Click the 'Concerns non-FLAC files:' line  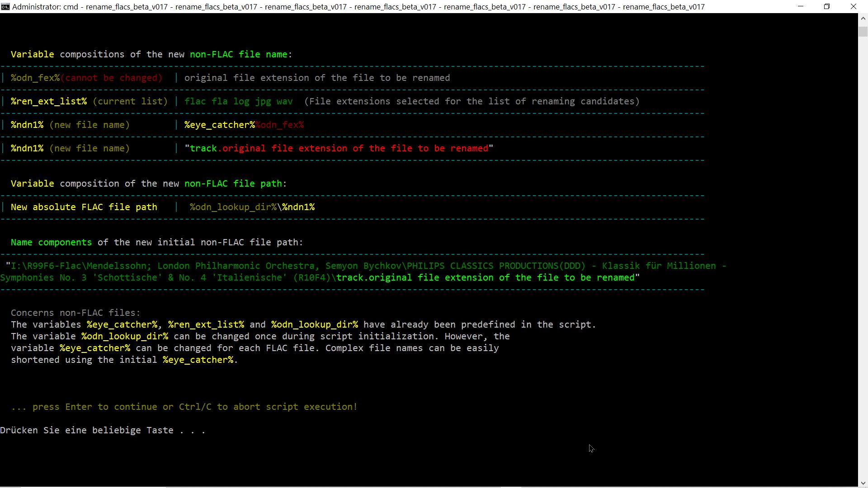click(x=75, y=313)
